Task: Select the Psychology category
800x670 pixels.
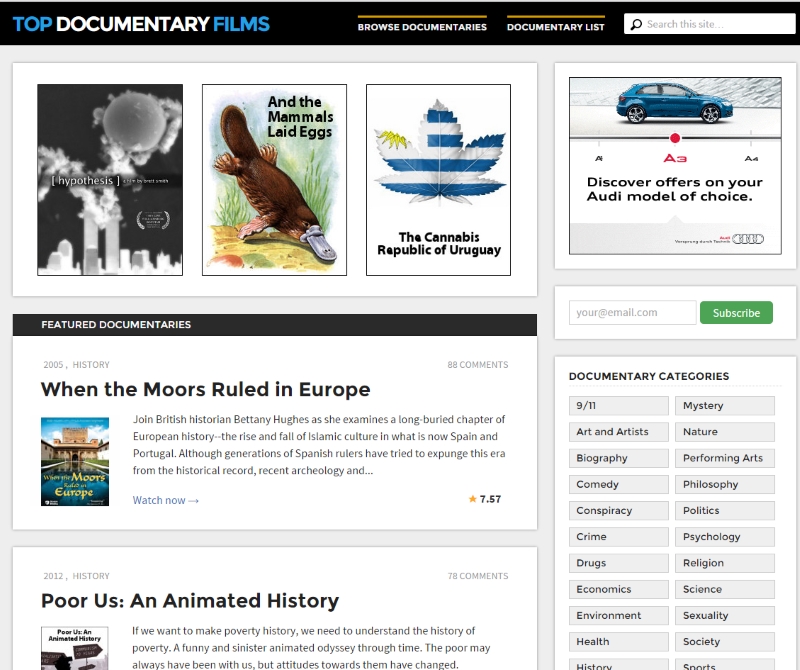Action: click(x=724, y=537)
